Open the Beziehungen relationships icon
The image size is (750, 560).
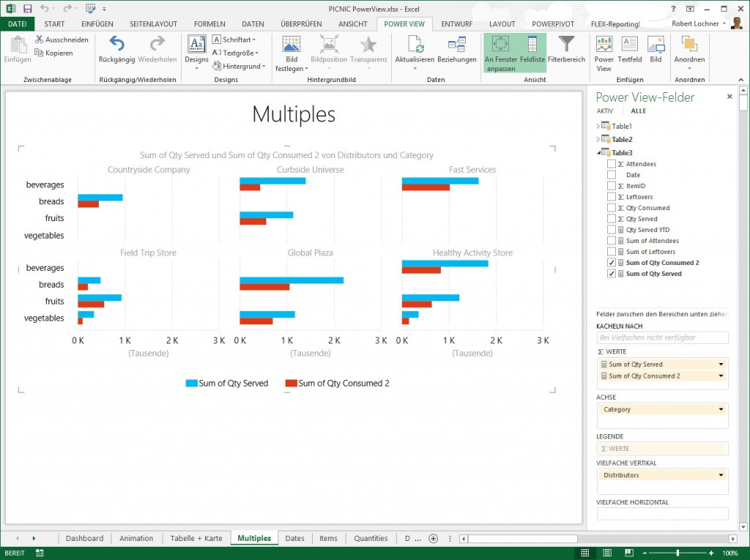click(x=457, y=45)
